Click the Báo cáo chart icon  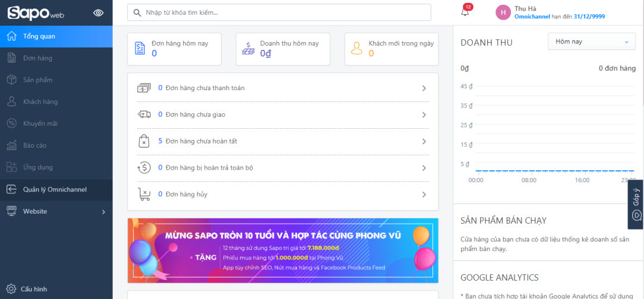[x=11, y=145]
